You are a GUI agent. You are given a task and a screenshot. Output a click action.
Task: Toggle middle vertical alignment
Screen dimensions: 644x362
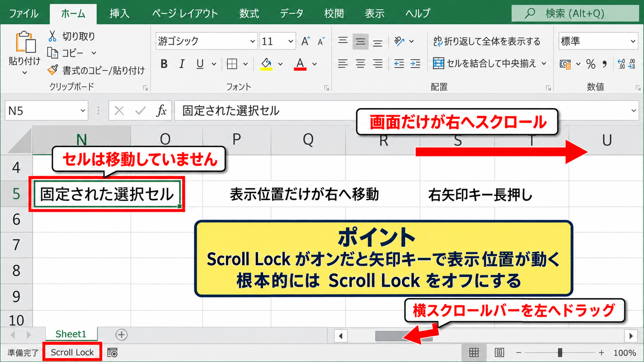coord(361,41)
